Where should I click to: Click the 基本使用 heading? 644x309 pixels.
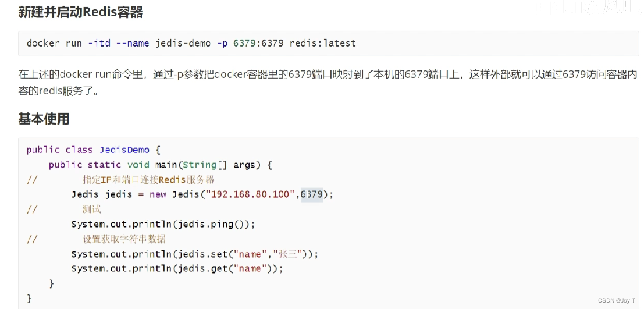44,119
